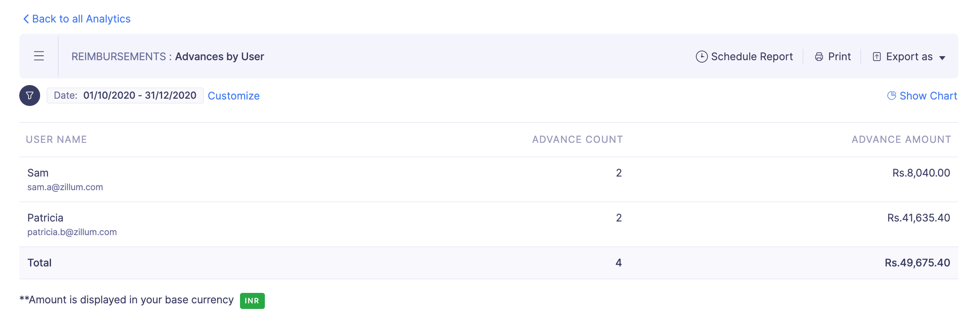Viewport: 980px width, 325px height.
Task: Click the pie chart icon
Action: click(892, 95)
